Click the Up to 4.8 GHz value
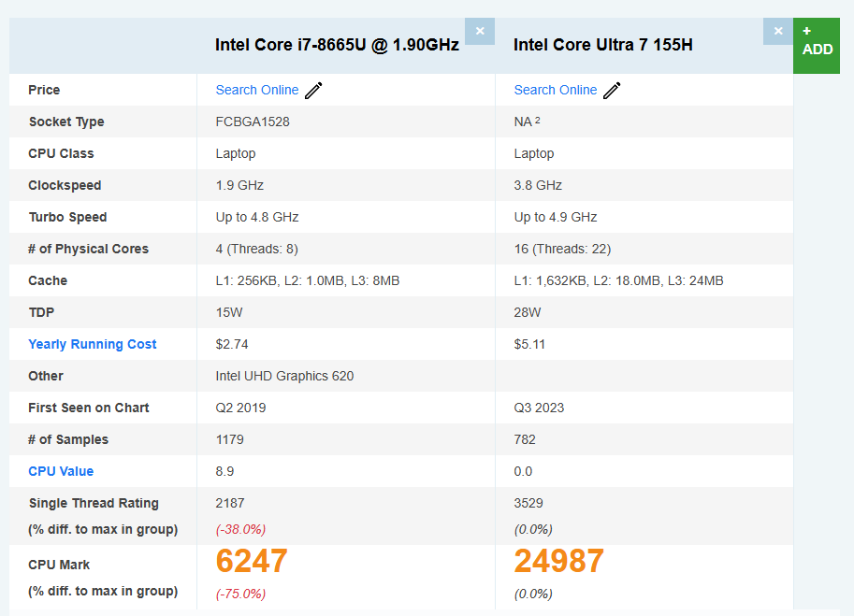854x616 pixels. [x=257, y=217]
